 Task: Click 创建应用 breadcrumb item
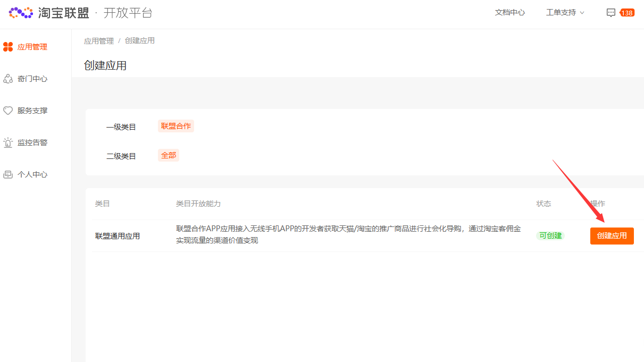(x=140, y=40)
